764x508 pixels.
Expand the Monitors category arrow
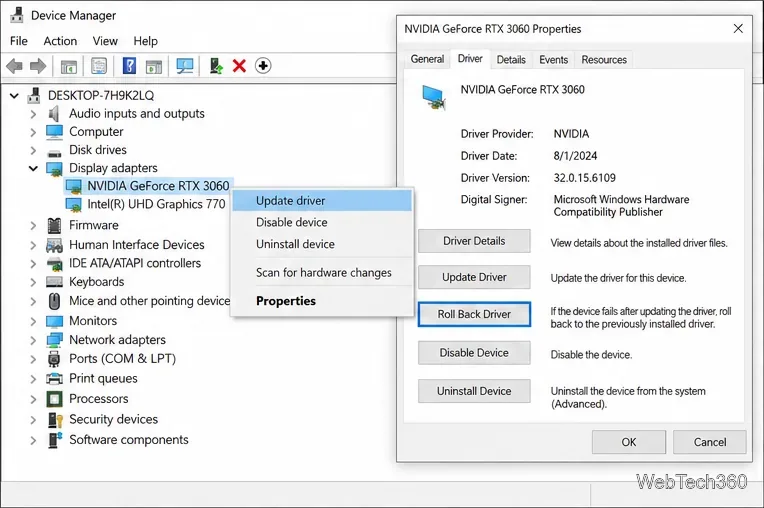tap(33, 321)
